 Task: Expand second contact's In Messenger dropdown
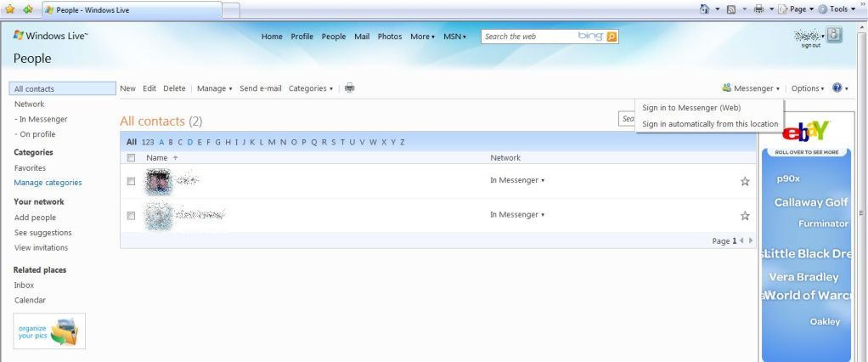(517, 214)
